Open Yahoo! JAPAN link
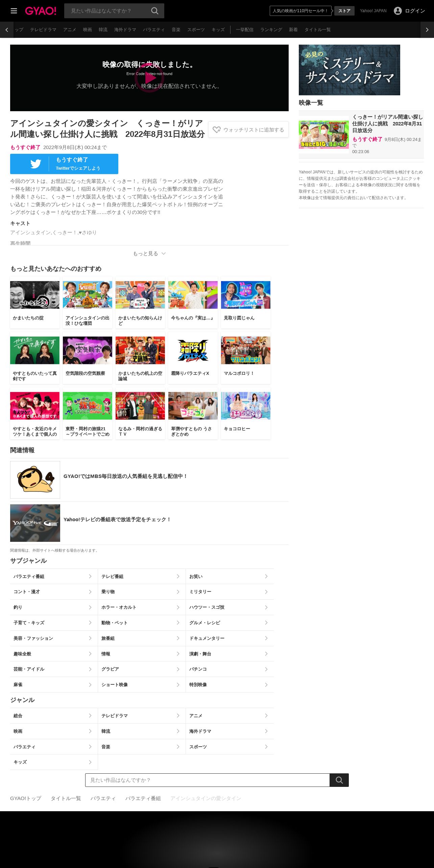 click(x=373, y=11)
